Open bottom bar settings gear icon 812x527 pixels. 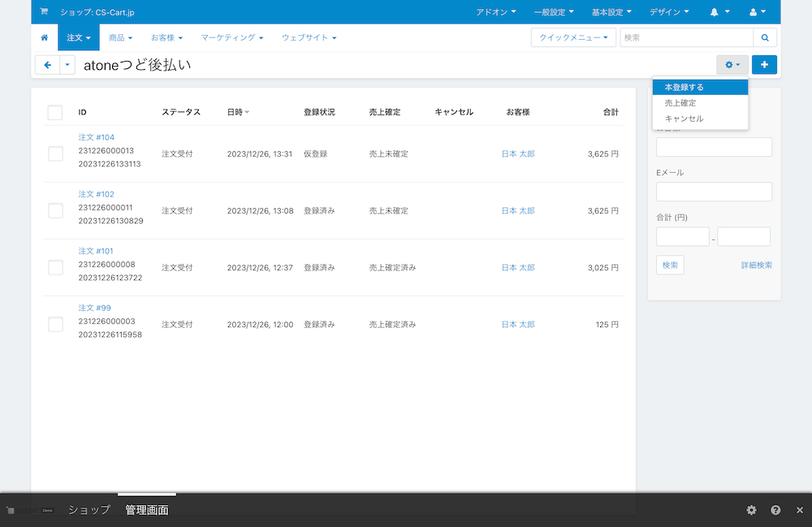pos(751,510)
